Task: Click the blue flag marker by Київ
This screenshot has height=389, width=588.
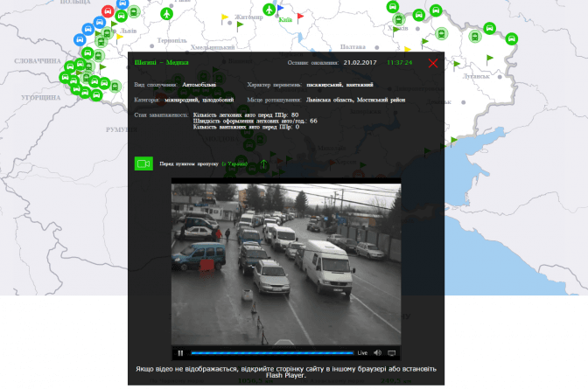Action: click(281, 8)
